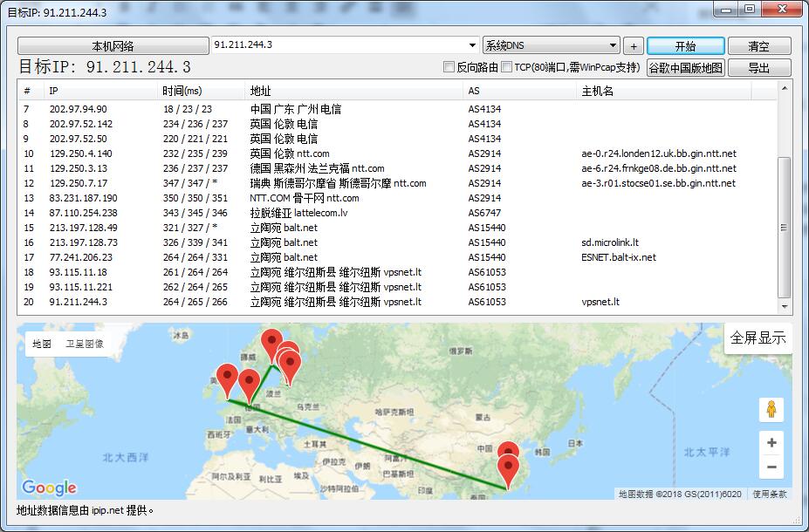Zoom in with the map plus icon
Image resolution: width=809 pixels, height=532 pixels.
(x=771, y=443)
